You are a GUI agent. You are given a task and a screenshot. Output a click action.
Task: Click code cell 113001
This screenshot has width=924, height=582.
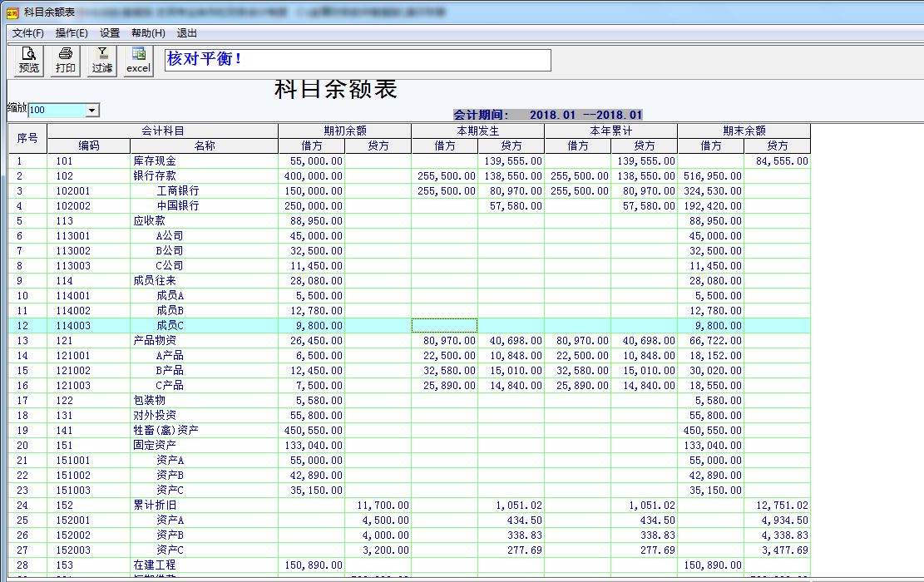coord(89,236)
